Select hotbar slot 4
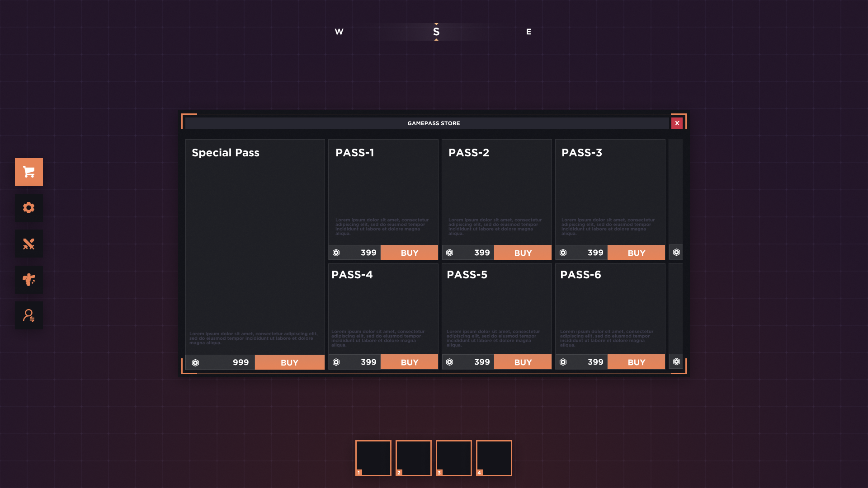This screenshot has width=868, height=488. click(x=494, y=458)
